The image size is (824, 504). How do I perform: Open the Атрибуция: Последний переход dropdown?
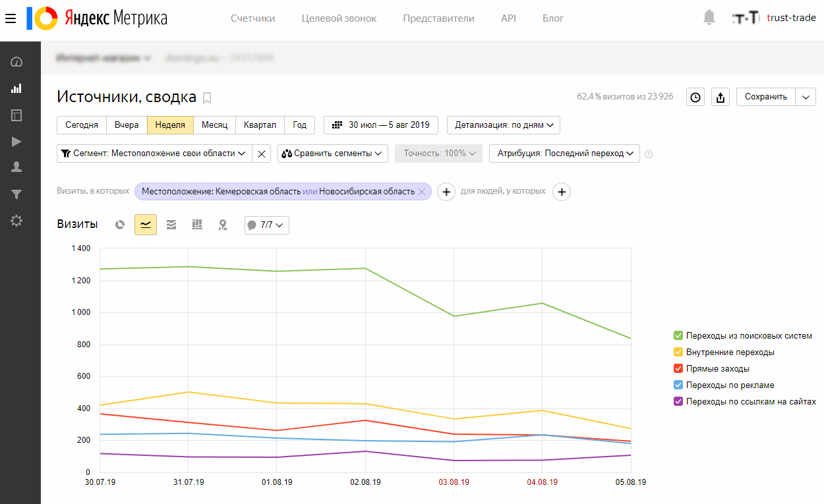(x=564, y=154)
